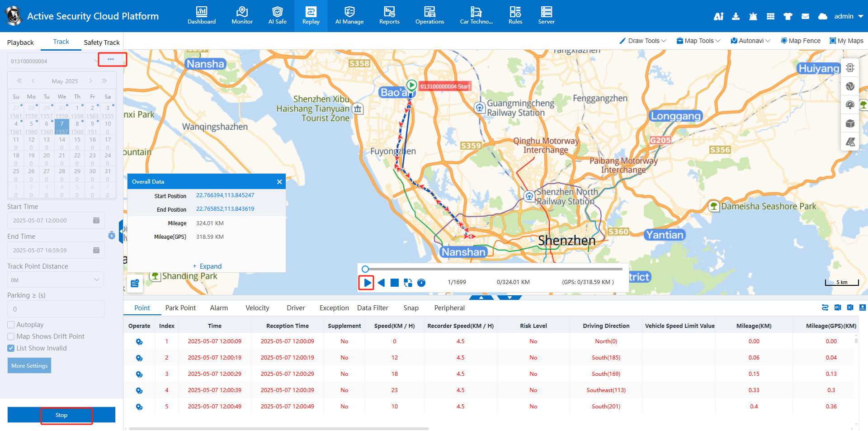This screenshot has width=868, height=431.
Task: Click the More Settings button
Action: coord(29,365)
